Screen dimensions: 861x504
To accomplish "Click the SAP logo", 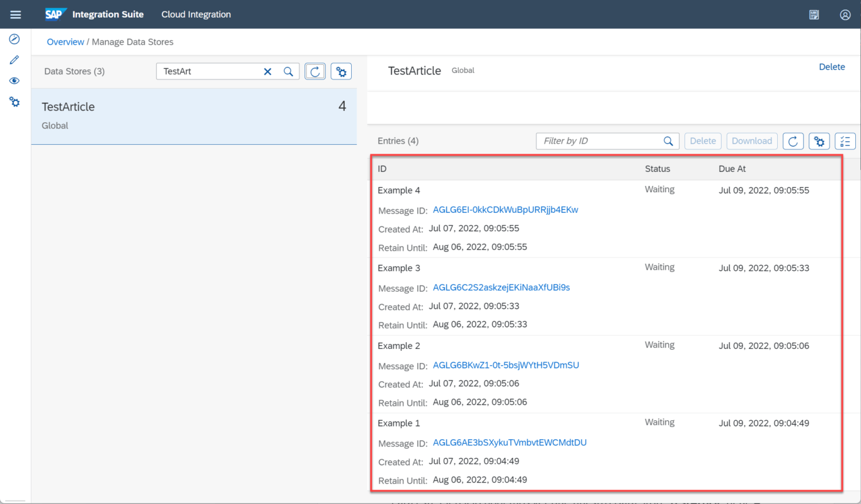I will pos(55,14).
